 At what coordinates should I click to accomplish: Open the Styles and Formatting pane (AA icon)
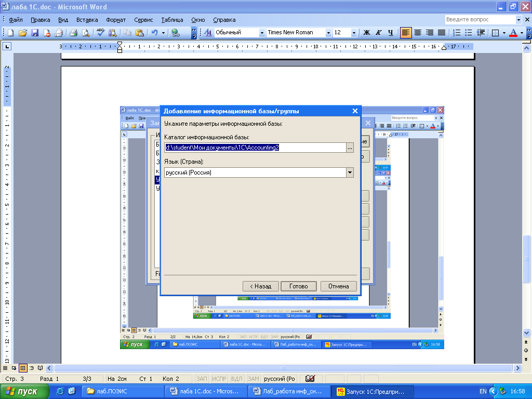(x=208, y=33)
